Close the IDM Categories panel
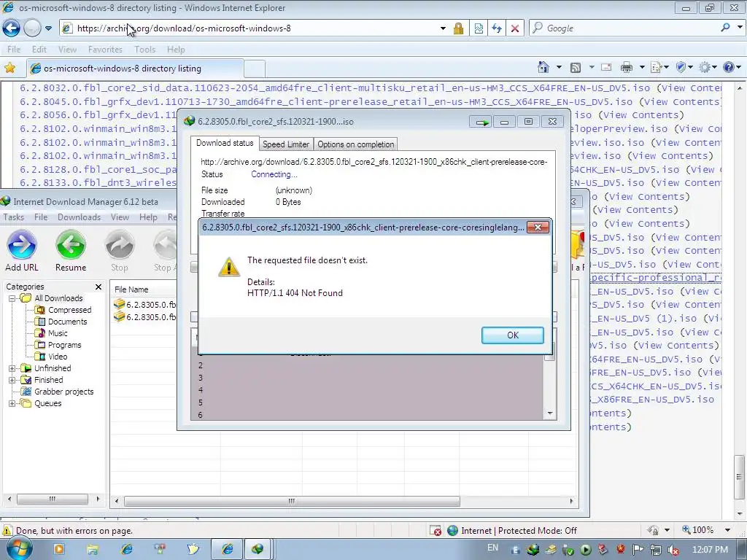 (x=98, y=287)
